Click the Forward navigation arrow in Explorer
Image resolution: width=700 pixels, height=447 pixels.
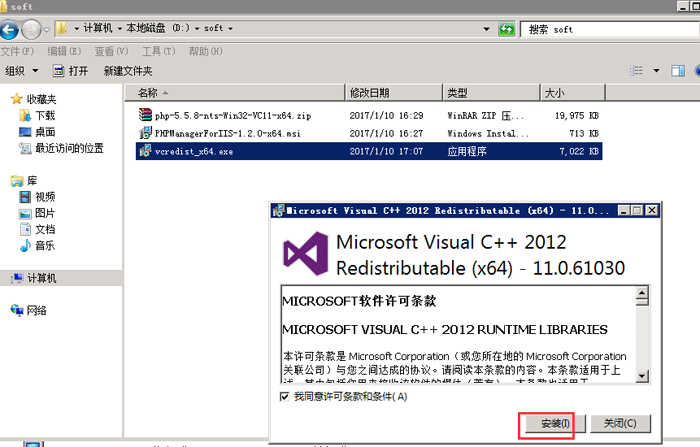coord(31,29)
